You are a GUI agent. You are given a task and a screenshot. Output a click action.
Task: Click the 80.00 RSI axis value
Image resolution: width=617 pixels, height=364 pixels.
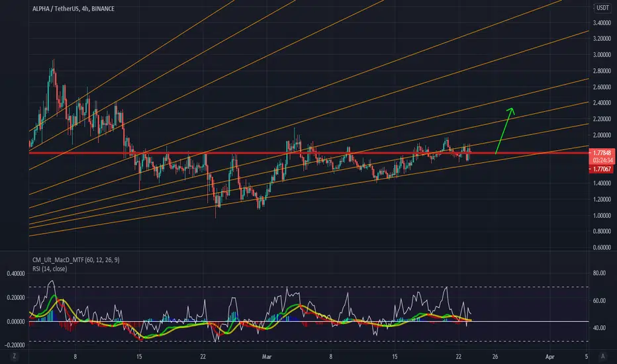(x=599, y=273)
